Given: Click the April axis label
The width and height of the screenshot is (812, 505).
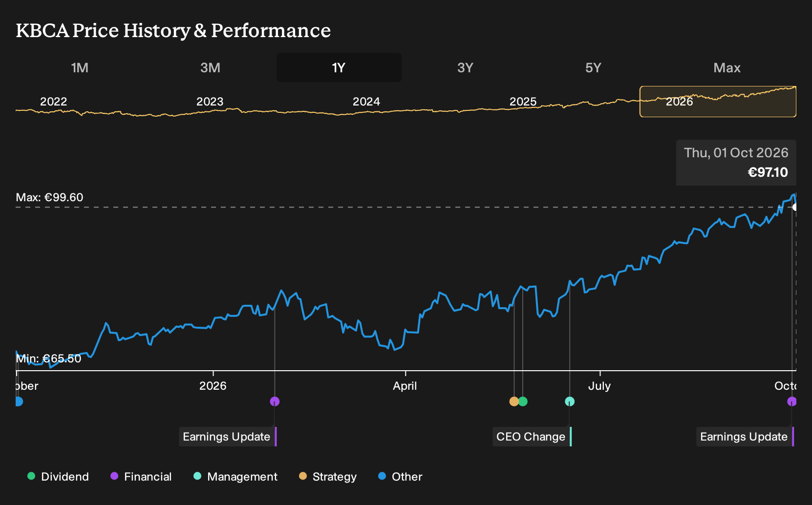Looking at the screenshot, I should click(405, 386).
